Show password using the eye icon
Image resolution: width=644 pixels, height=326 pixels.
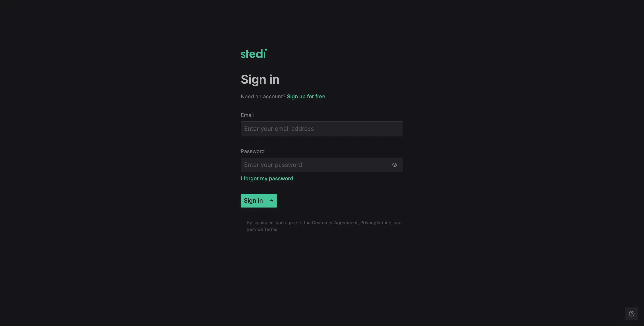point(394,165)
